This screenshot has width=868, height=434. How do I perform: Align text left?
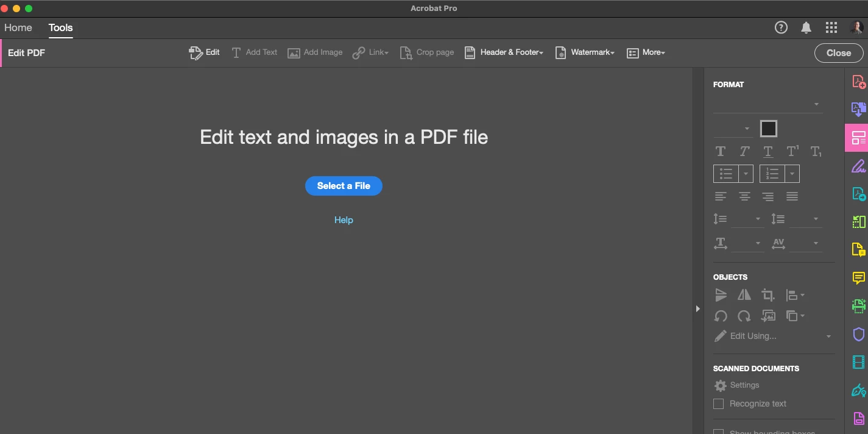tap(721, 196)
